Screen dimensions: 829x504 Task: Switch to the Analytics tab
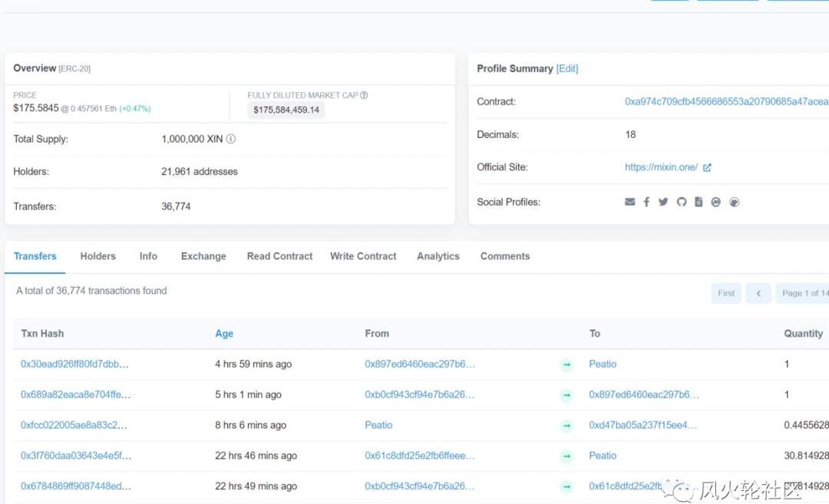[438, 256]
